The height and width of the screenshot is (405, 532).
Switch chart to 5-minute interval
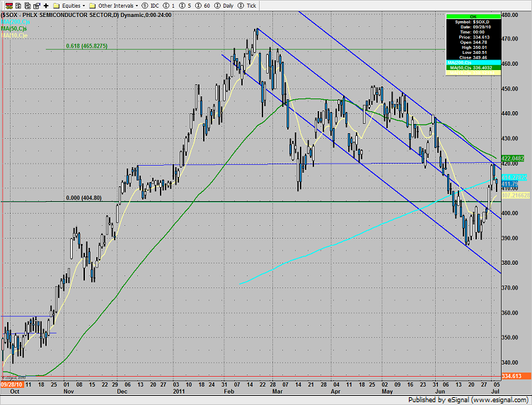[185, 6]
